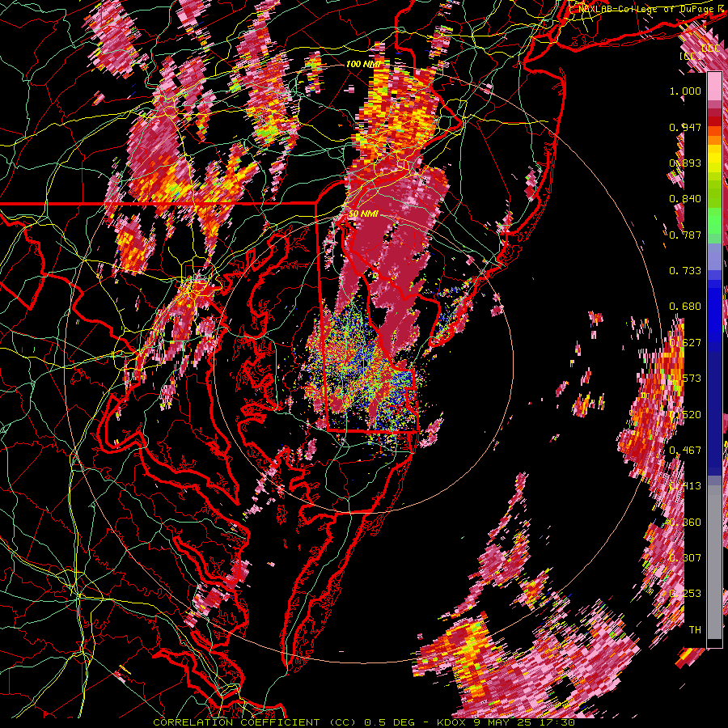Click the 0.840 scale value

[685, 199]
